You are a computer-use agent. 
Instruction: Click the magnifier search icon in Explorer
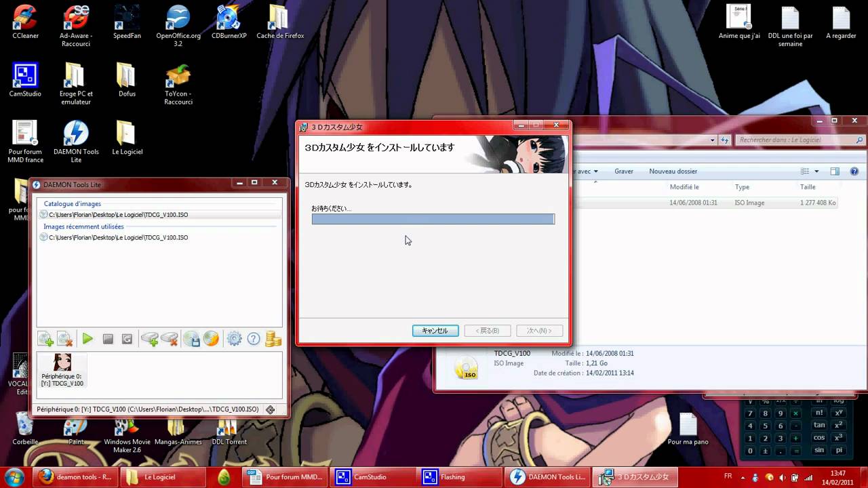click(860, 140)
